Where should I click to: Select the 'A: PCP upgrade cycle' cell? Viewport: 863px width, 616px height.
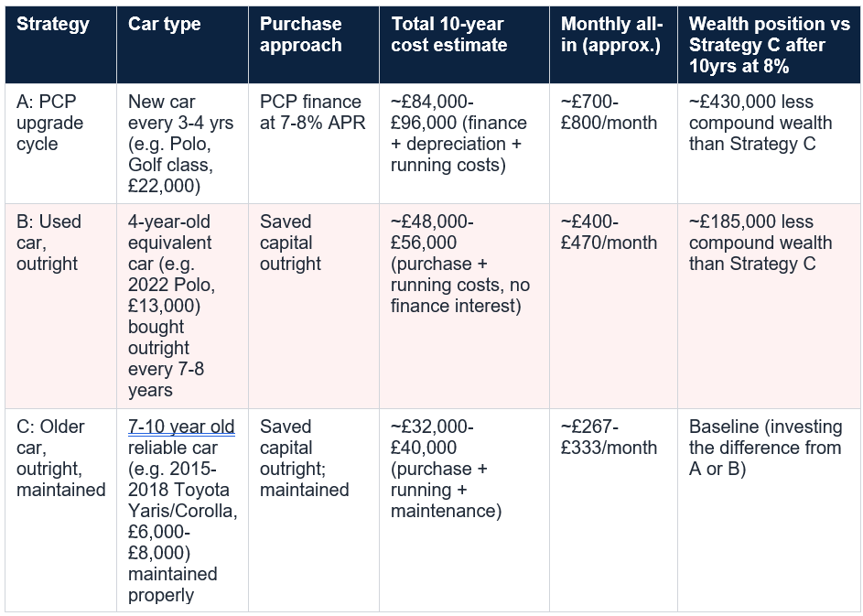pos(61,144)
